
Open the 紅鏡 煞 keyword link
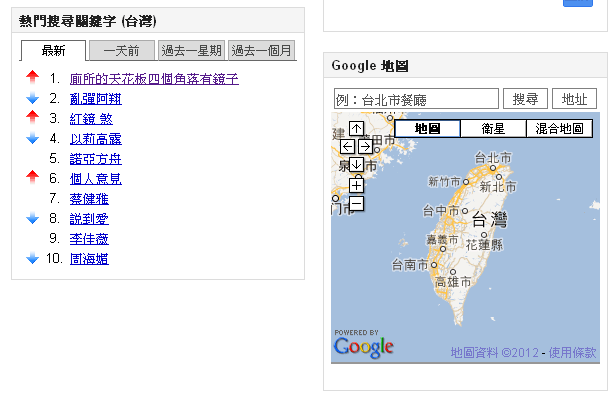(91, 119)
